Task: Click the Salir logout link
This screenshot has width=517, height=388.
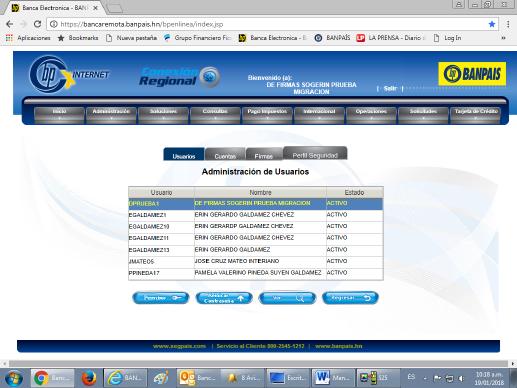Action: 390,88
